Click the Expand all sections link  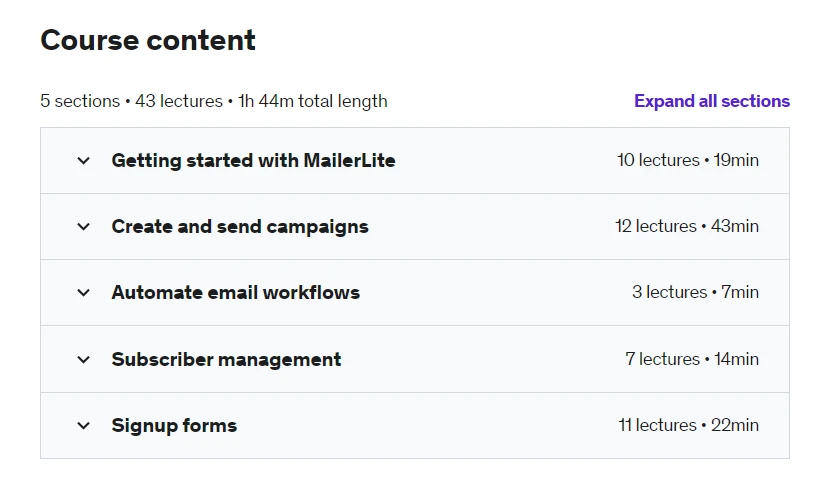click(711, 101)
